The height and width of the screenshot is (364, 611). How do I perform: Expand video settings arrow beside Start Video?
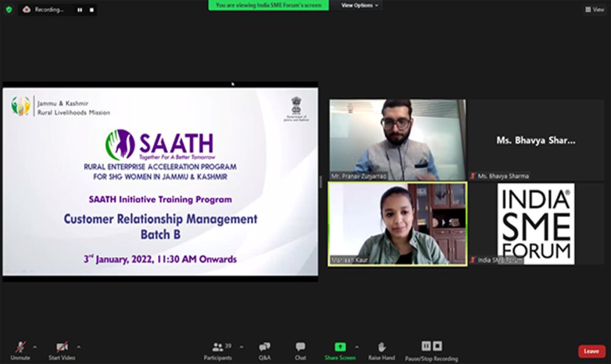(79, 347)
